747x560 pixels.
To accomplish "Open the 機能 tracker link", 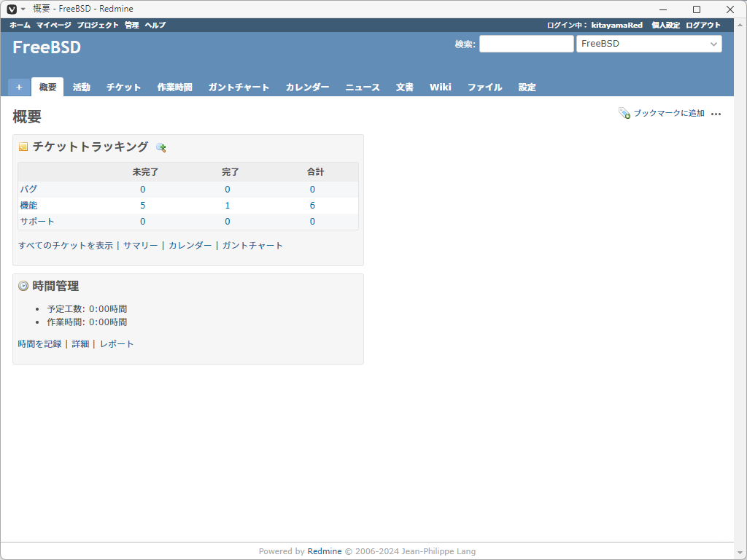I will (28, 205).
